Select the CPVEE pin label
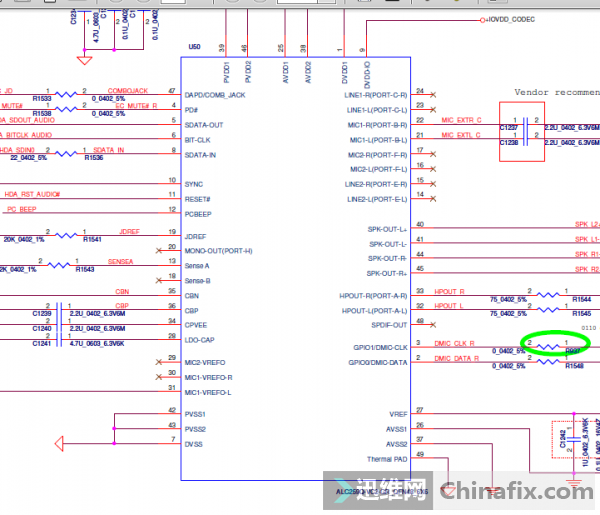This screenshot has width=600, height=515. [x=196, y=325]
